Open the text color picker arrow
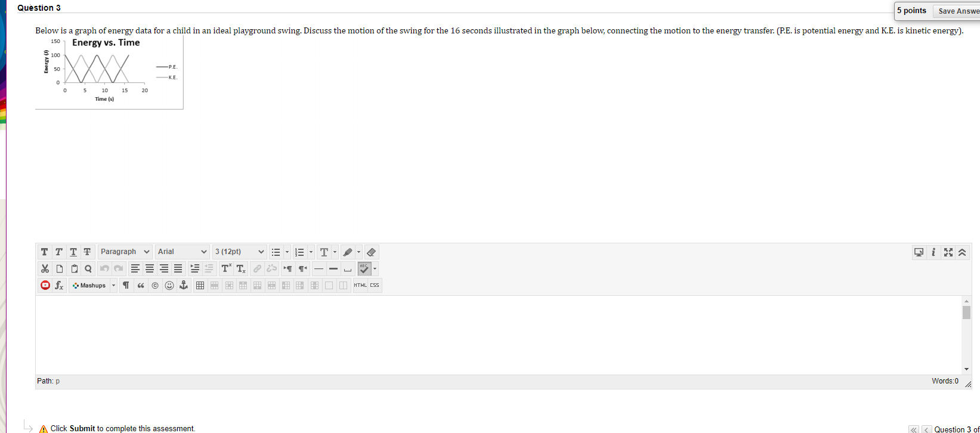Viewport: 980px width, 433px height. pos(335,252)
